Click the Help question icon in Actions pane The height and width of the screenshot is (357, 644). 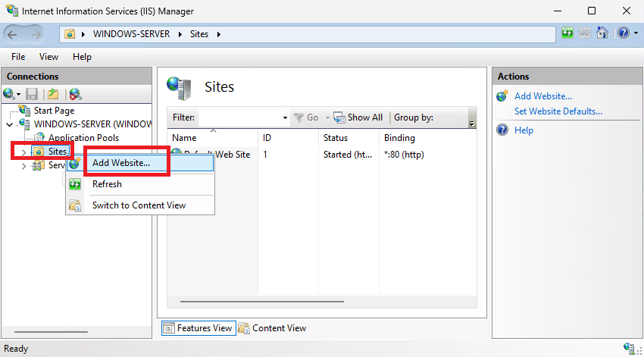[502, 130]
